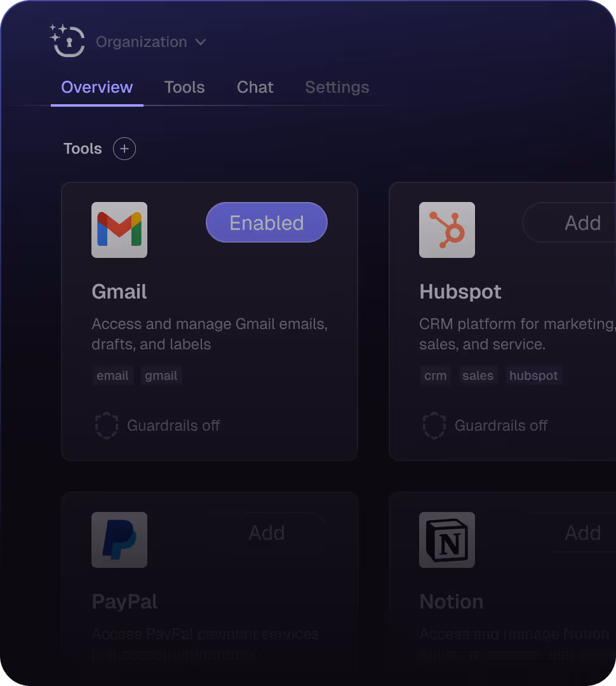Click the Hubspot CRM description text
This screenshot has width=616, height=686.
coord(518,334)
